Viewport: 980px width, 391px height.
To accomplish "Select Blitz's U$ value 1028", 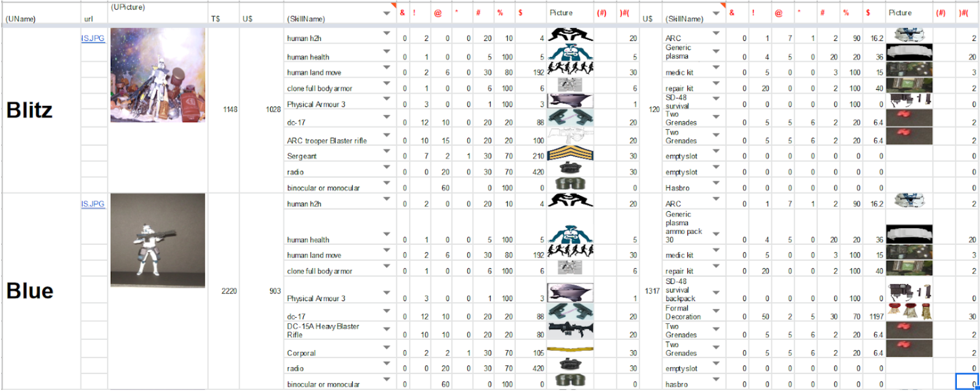I will tap(273, 109).
